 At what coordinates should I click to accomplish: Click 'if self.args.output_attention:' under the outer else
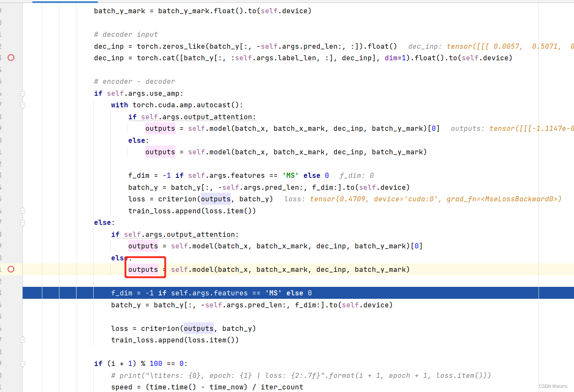tap(175, 235)
